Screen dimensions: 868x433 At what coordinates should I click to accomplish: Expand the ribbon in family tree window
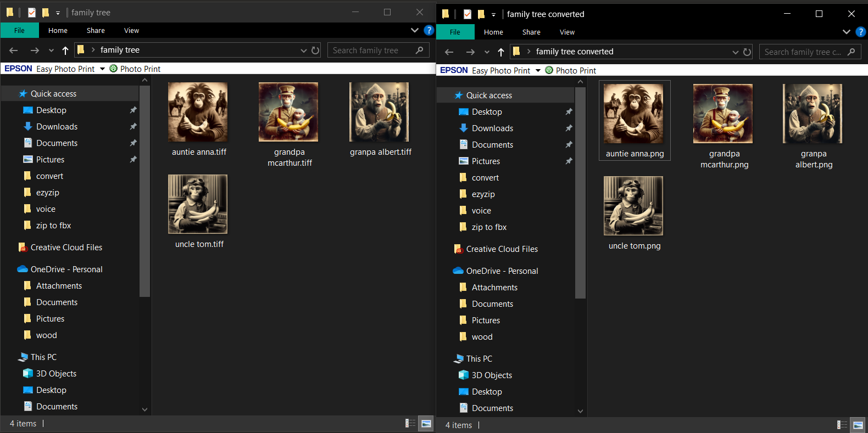415,30
